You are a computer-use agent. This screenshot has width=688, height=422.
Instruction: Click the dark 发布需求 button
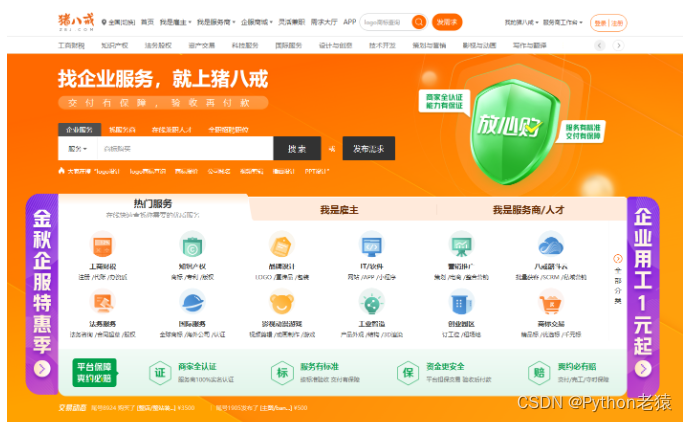pos(369,148)
